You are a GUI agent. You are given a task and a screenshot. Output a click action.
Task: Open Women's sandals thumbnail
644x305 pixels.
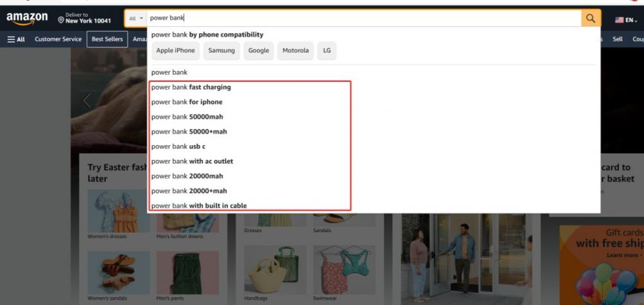tap(118, 272)
